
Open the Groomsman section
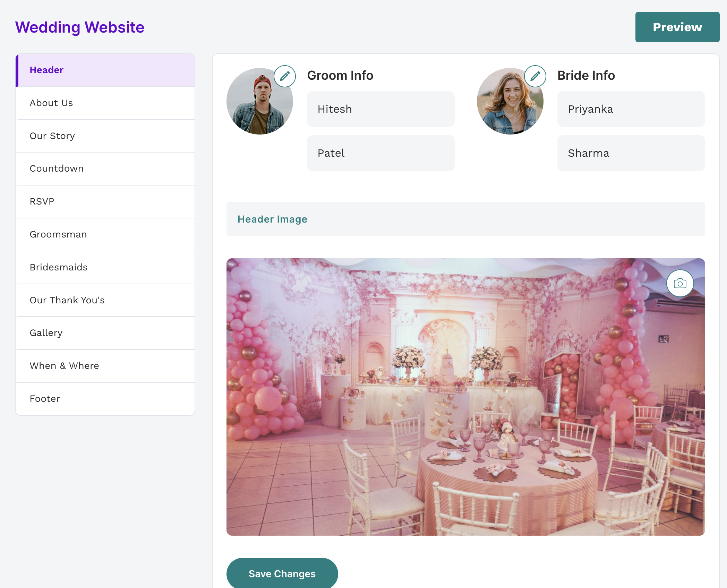click(x=105, y=234)
